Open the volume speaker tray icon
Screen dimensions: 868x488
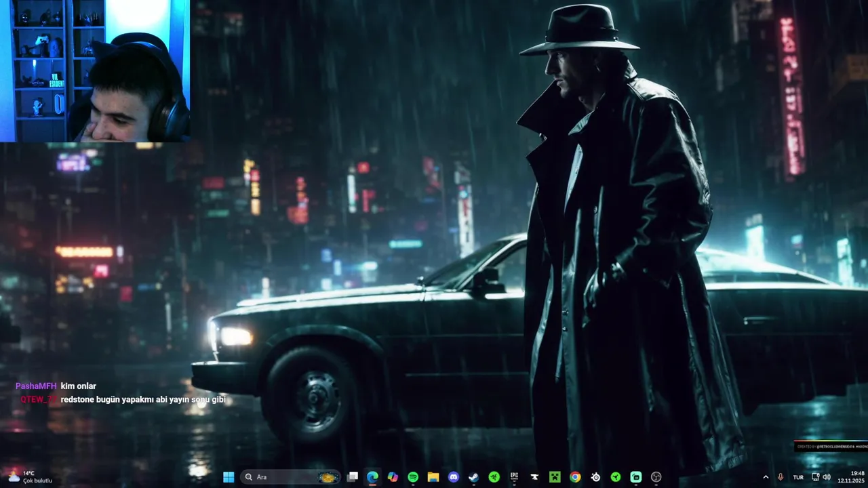pos(827,477)
